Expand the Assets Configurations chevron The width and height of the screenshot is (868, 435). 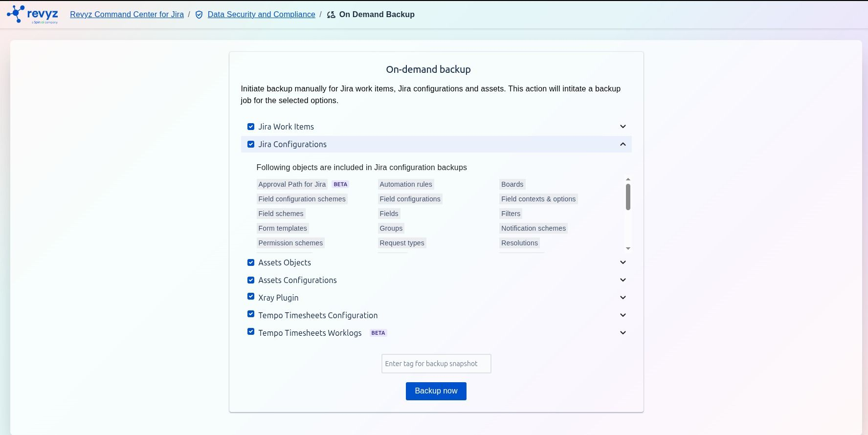click(623, 280)
